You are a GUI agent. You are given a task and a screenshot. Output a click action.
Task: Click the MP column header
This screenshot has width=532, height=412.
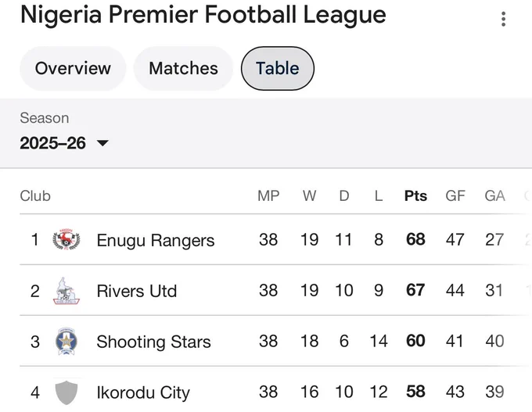pyautogui.click(x=268, y=196)
